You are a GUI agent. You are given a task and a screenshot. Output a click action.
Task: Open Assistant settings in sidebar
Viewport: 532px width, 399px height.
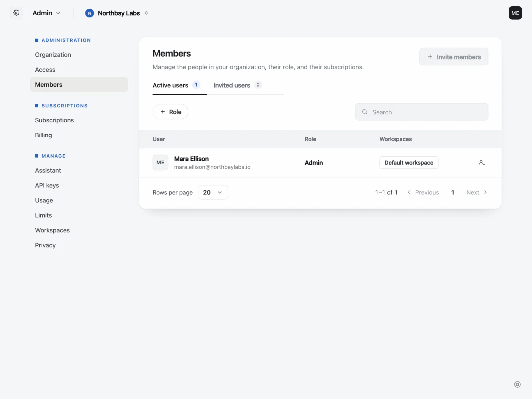click(x=79, y=170)
